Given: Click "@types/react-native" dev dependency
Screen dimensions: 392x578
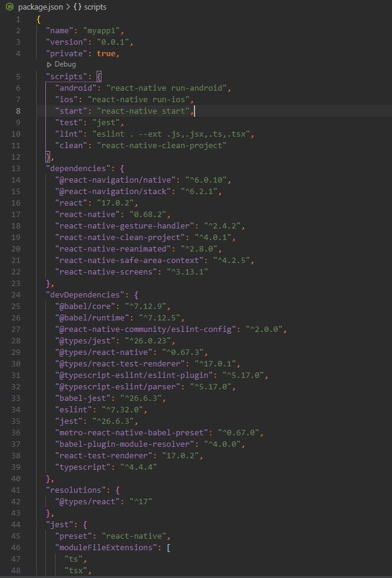Looking at the screenshot, I should (103, 352).
